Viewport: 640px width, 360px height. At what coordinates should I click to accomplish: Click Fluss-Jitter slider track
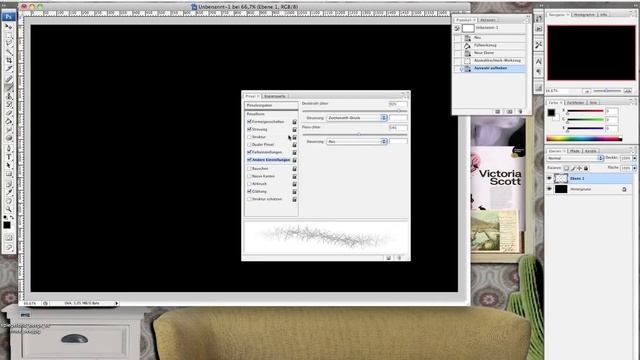[354, 134]
